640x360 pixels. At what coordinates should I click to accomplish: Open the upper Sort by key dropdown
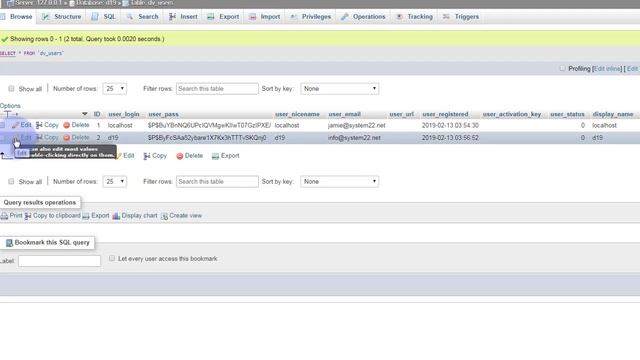click(x=340, y=89)
